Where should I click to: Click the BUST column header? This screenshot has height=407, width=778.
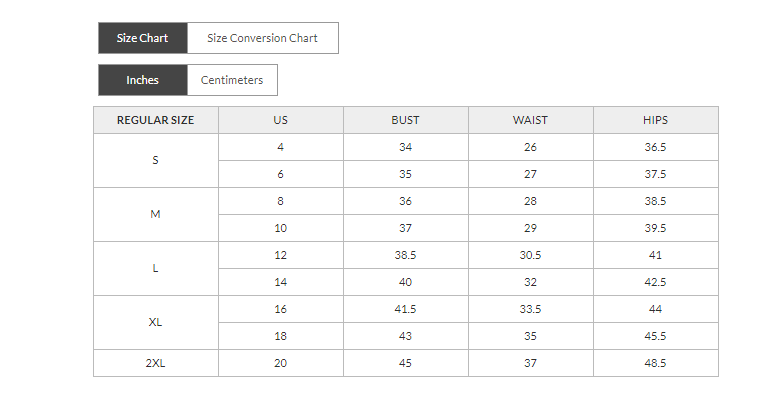(405, 120)
